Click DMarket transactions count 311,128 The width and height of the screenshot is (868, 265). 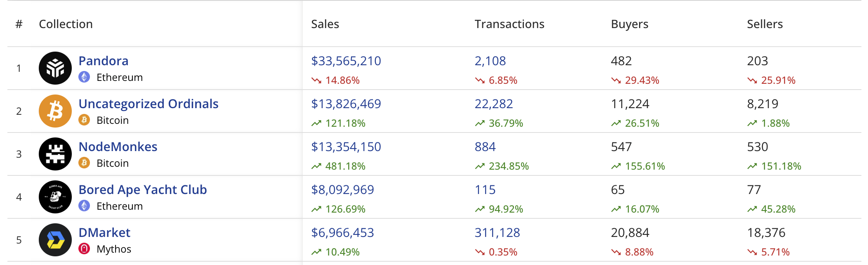pyautogui.click(x=497, y=232)
